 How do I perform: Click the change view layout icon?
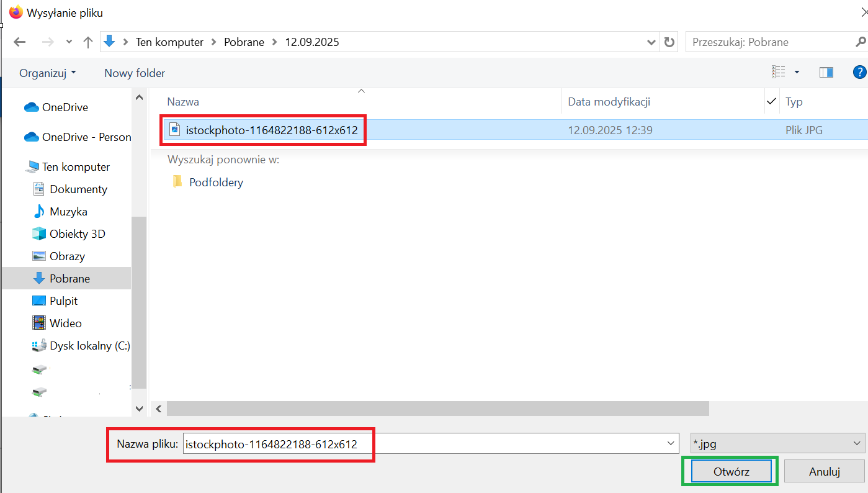tap(779, 73)
